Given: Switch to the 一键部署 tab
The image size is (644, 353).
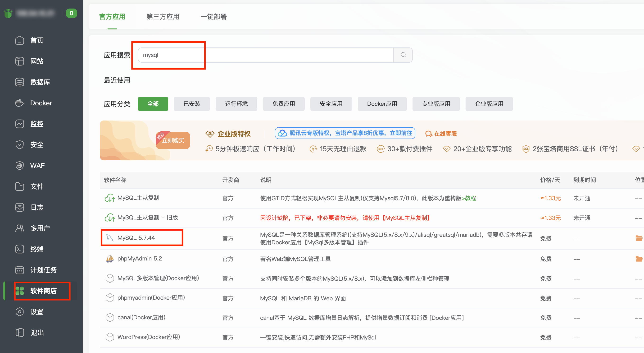Looking at the screenshot, I should [214, 17].
